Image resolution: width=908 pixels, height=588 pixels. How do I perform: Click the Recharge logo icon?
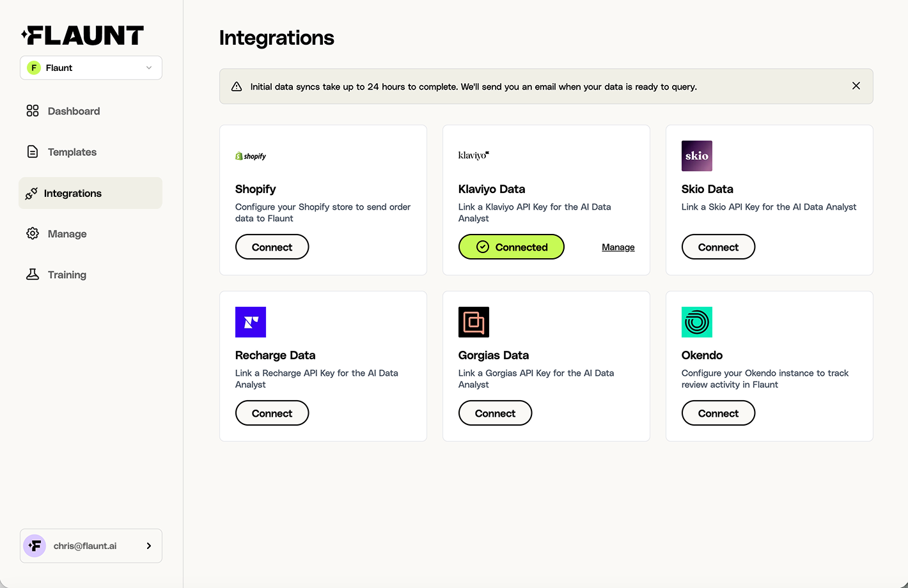click(x=251, y=322)
